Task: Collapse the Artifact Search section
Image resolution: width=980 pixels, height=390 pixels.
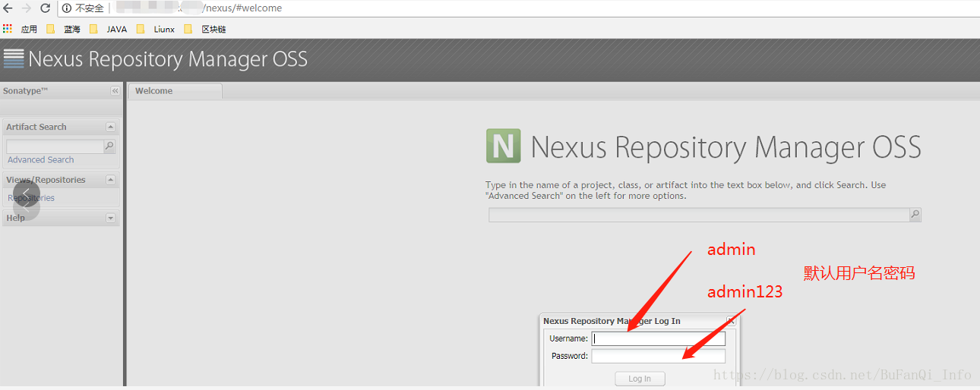Action: [x=110, y=127]
